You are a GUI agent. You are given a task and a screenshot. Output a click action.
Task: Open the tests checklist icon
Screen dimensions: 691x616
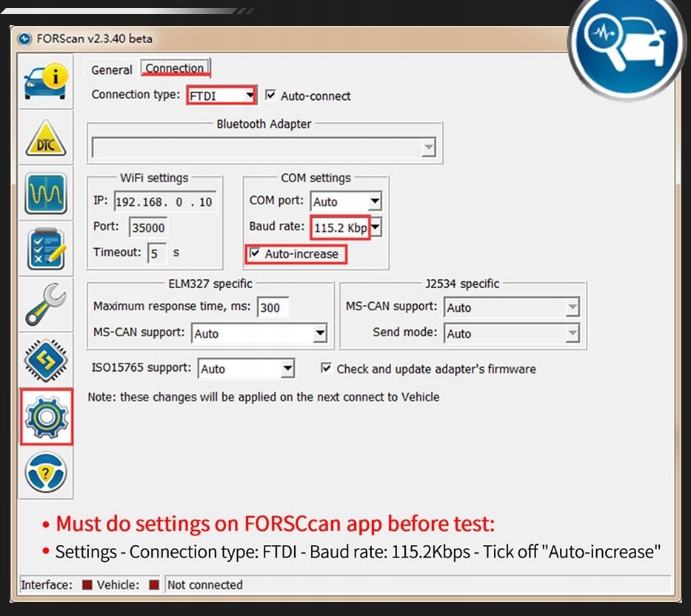pyautogui.click(x=46, y=250)
